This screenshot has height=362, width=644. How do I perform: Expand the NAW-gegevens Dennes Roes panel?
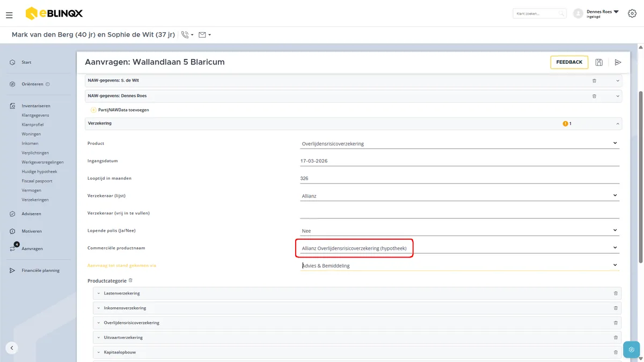(618, 96)
